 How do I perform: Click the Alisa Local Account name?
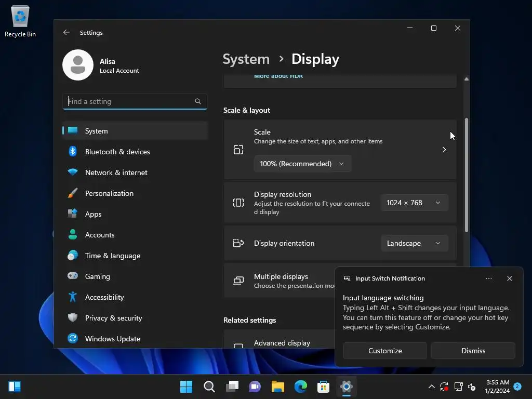pos(119,65)
